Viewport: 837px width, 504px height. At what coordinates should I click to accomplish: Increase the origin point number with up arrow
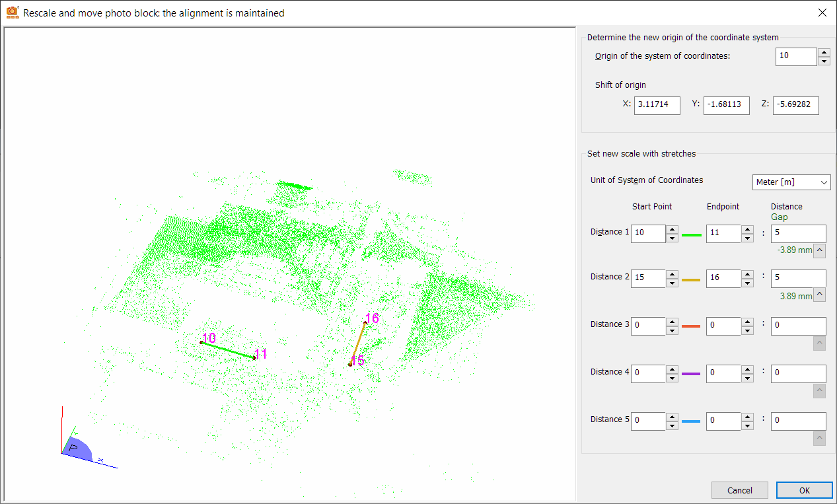click(824, 53)
